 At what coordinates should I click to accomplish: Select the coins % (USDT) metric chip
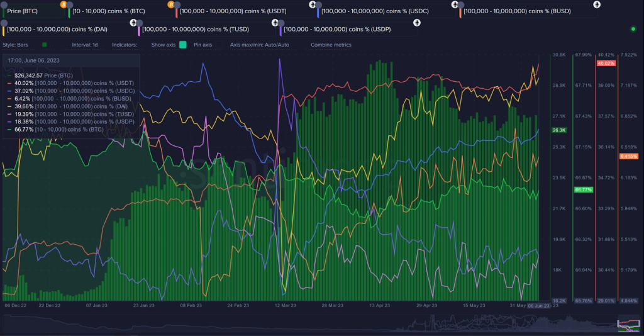click(x=243, y=11)
